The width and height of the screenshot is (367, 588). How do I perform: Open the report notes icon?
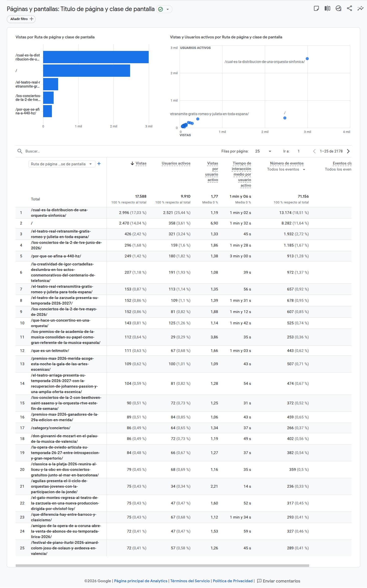[x=316, y=9]
